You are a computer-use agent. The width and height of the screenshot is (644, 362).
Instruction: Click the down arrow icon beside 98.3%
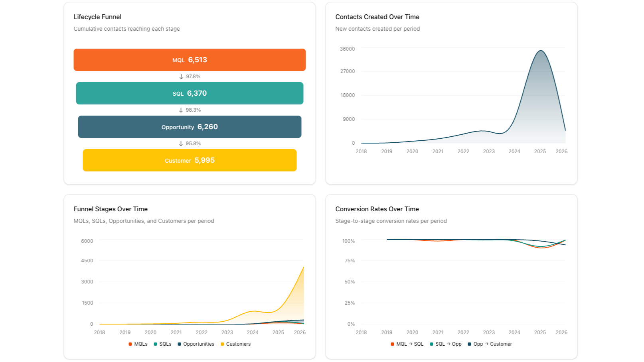[181, 110]
